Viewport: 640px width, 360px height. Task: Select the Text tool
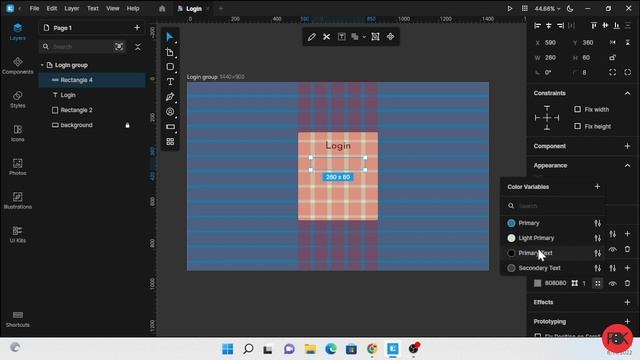pos(170,82)
